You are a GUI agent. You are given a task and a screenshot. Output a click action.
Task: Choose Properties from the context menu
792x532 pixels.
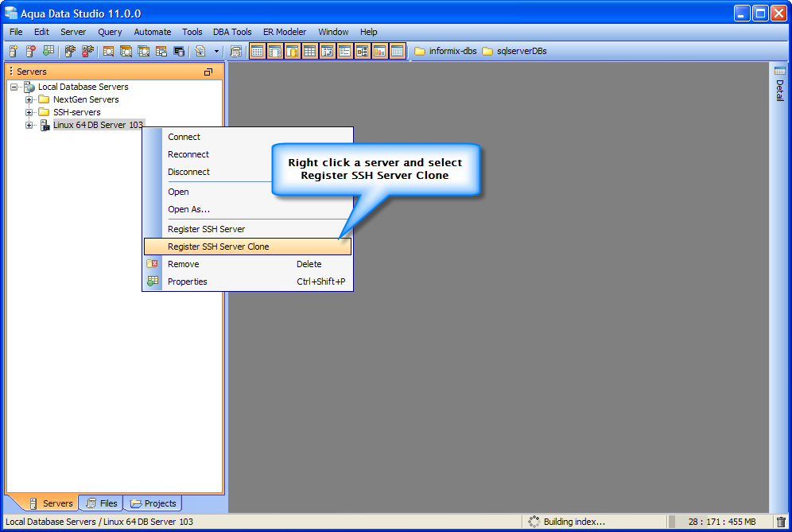[x=247, y=282]
